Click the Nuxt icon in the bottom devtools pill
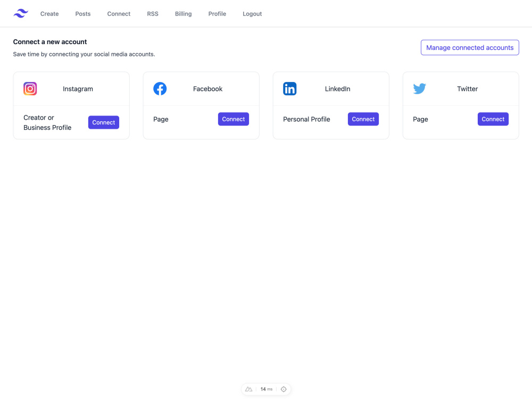This screenshot has width=532, height=399. pos(248,389)
